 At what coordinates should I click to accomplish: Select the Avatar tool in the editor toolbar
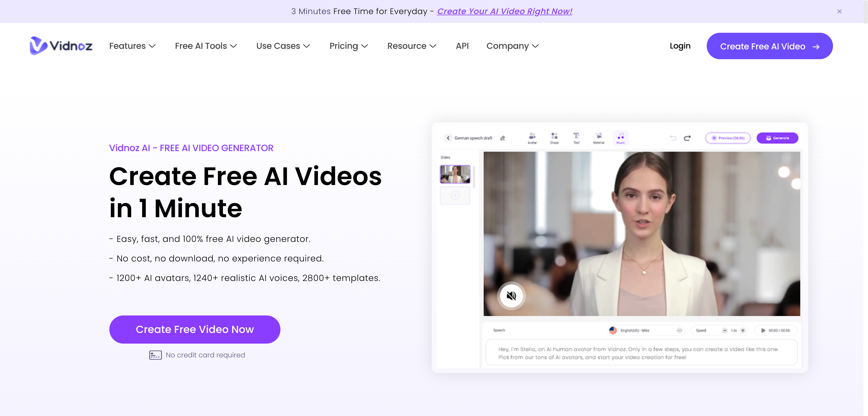(x=532, y=138)
